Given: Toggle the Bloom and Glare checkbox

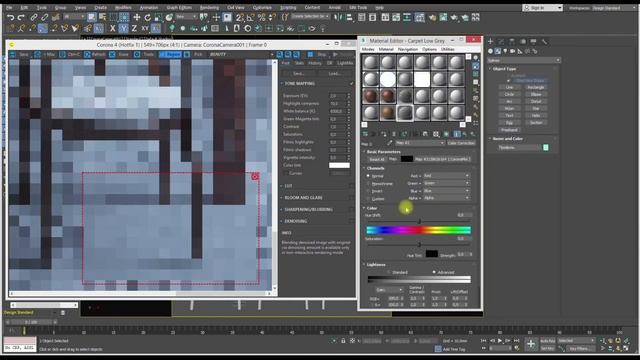Looking at the screenshot, I should click(351, 198).
